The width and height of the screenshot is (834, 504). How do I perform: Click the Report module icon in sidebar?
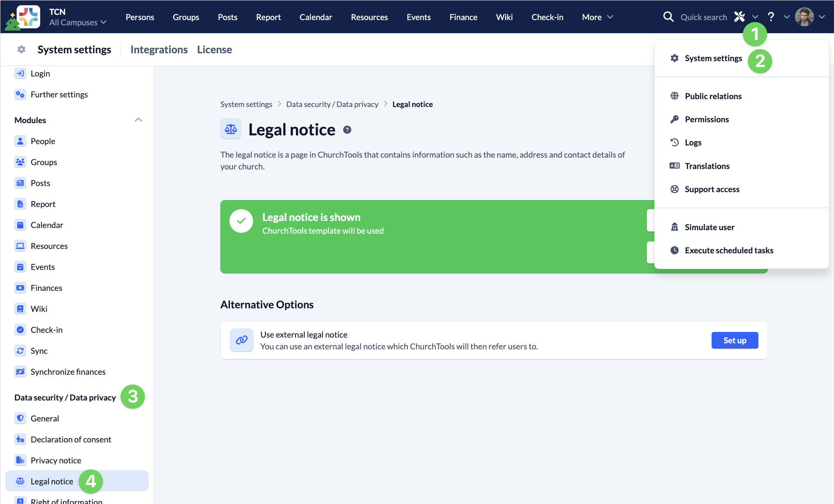(x=20, y=204)
